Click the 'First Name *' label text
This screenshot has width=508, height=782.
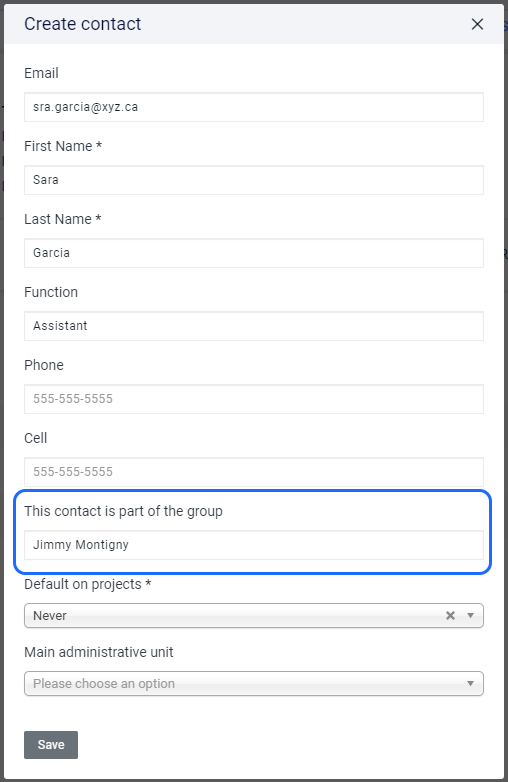63,146
